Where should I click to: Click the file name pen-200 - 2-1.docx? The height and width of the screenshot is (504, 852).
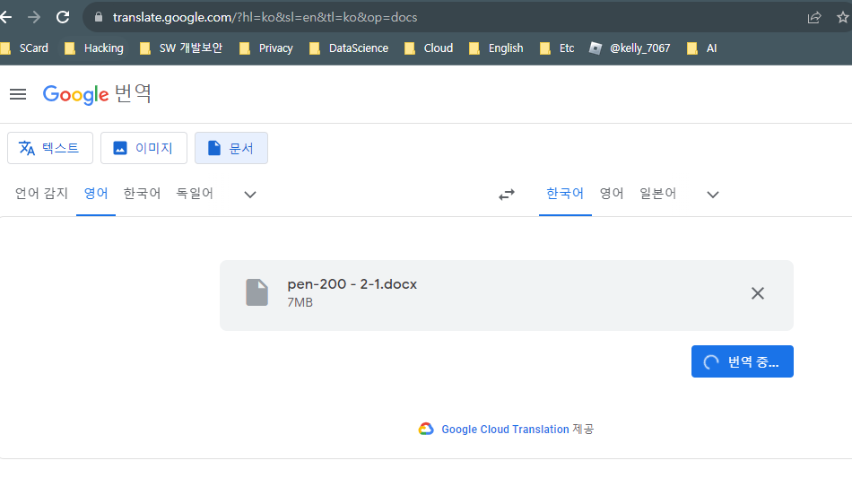pos(352,284)
